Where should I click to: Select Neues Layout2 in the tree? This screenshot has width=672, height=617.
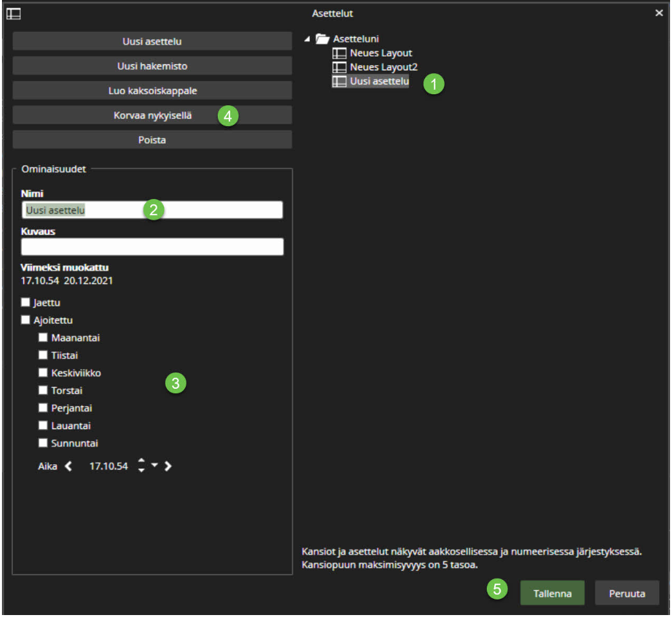(383, 68)
